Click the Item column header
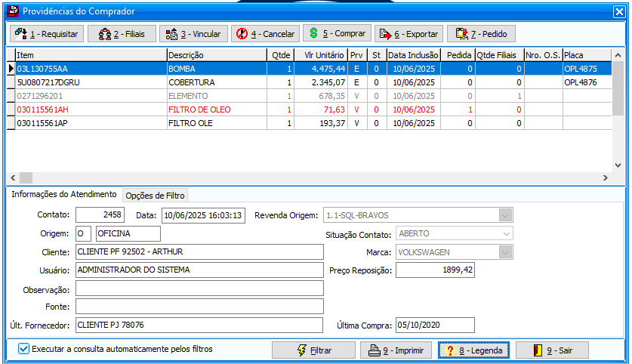 coord(91,55)
